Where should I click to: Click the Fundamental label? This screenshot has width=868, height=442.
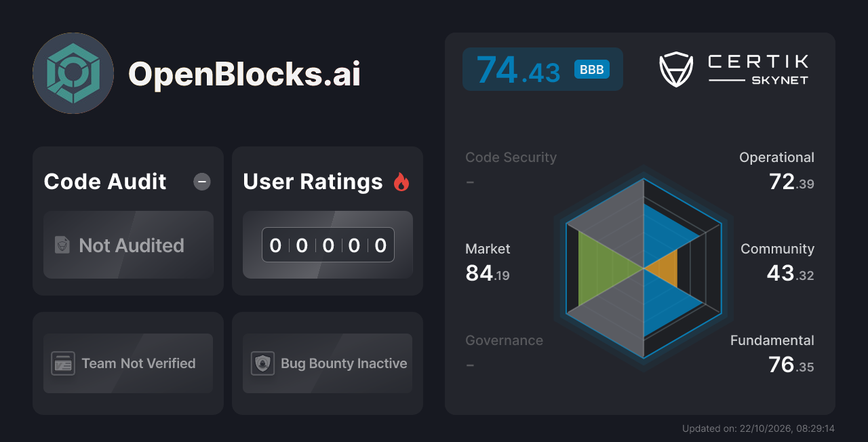pyautogui.click(x=772, y=340)
